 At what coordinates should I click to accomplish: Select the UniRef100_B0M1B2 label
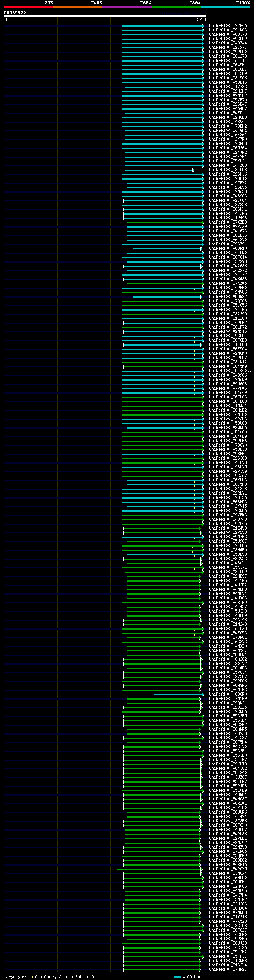coord(228,410)
